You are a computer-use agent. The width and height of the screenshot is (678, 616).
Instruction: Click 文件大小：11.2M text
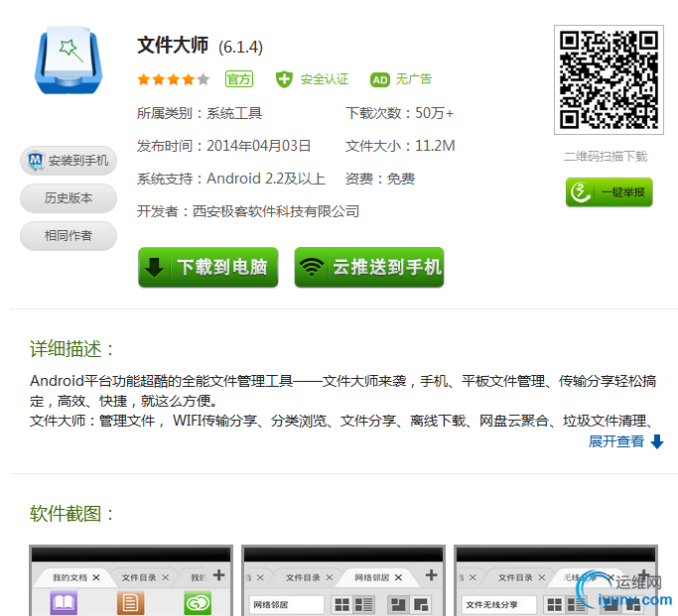tap(400, 146)
